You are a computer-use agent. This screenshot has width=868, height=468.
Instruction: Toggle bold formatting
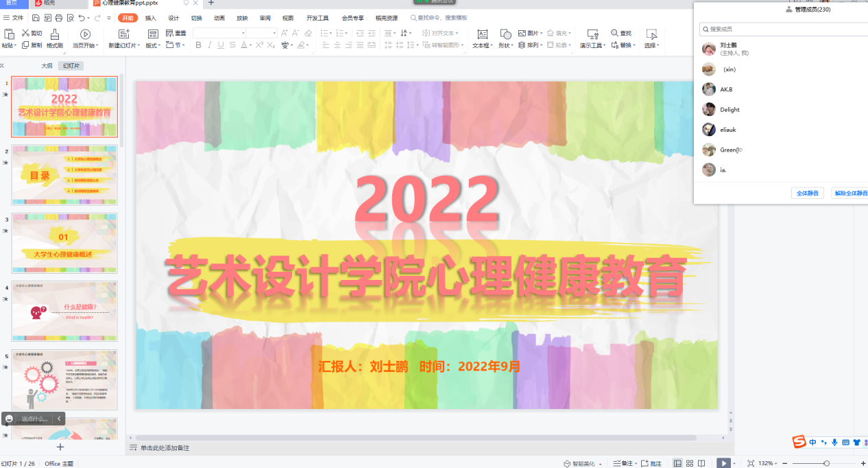pyautogui.click(x=198, y=45)
